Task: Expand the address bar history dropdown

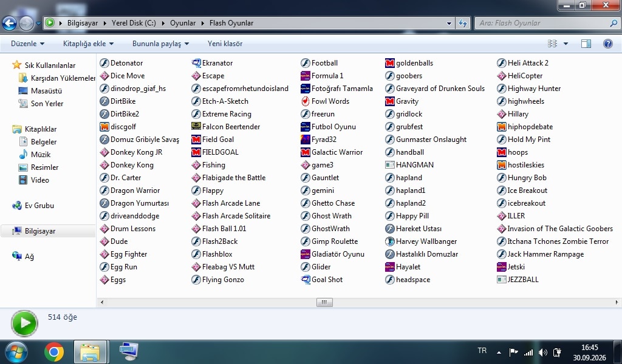Action: pos(449,23)
